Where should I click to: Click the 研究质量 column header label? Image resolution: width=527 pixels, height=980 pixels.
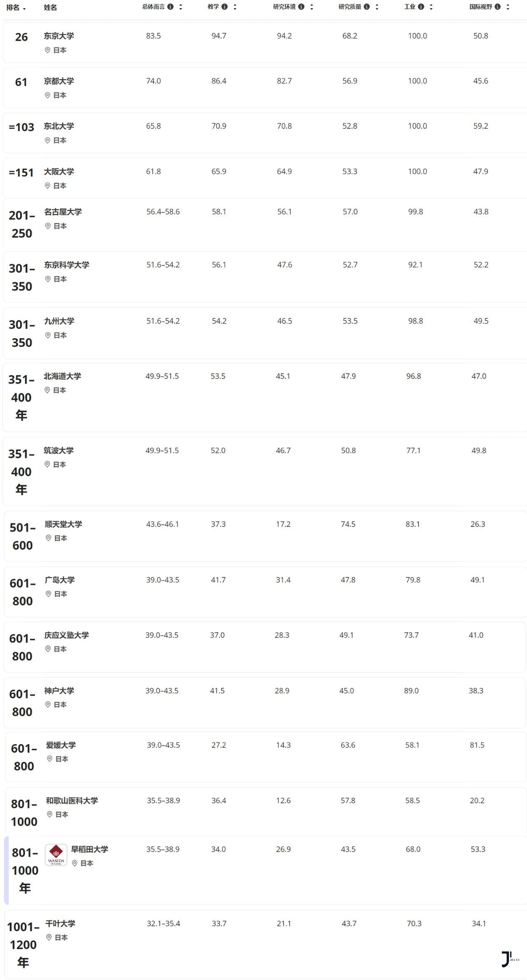click(350, 7)
